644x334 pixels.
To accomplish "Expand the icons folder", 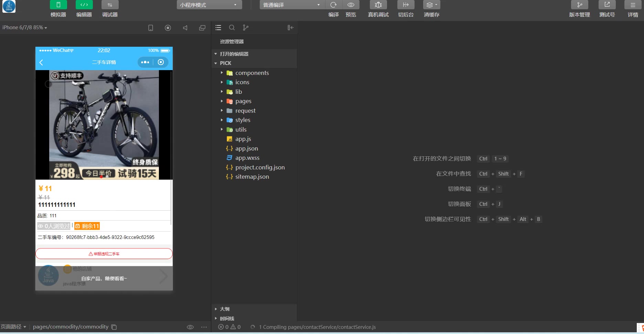I will tap(254, 82).
